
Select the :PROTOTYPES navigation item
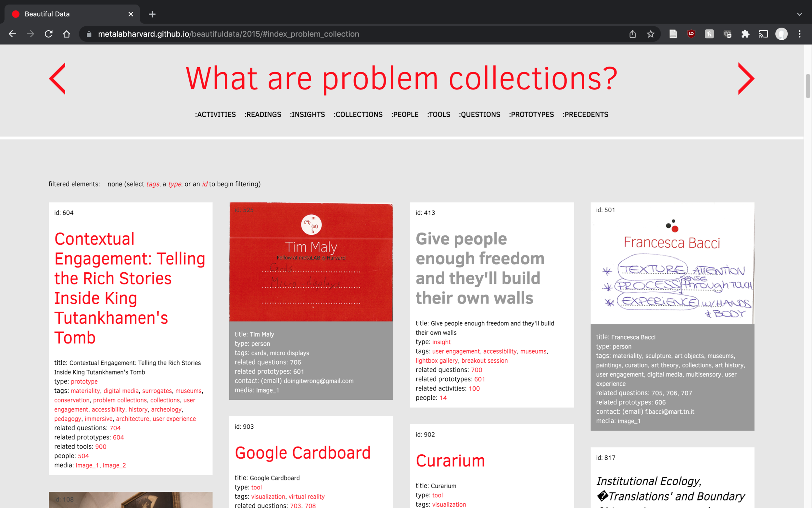531,115
